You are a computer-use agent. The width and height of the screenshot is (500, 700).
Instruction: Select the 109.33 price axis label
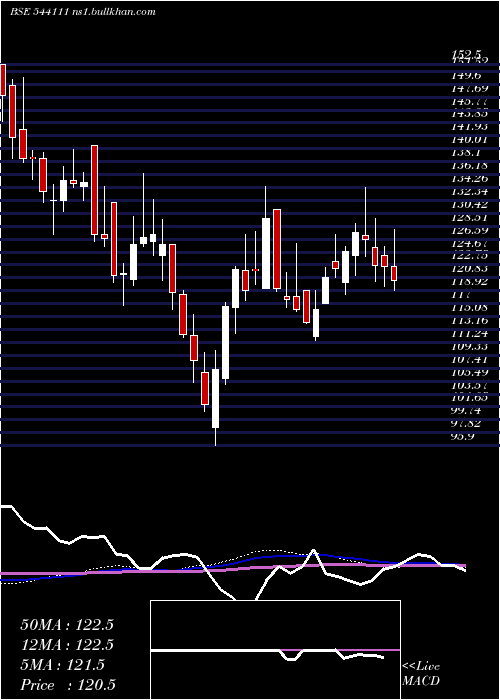coord(470,346)
